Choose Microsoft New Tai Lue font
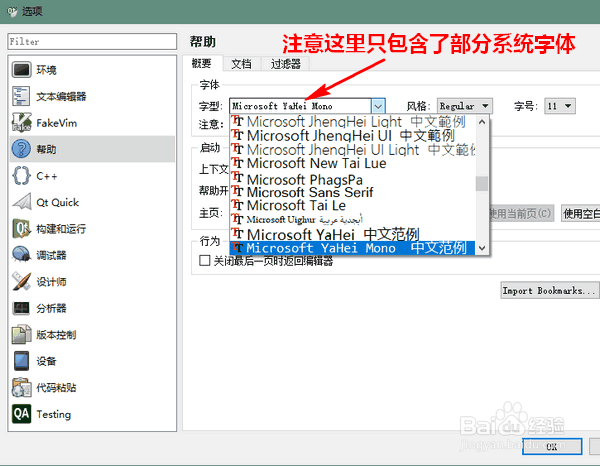This screenshot has height=466, width=600. tap(353, 164)
